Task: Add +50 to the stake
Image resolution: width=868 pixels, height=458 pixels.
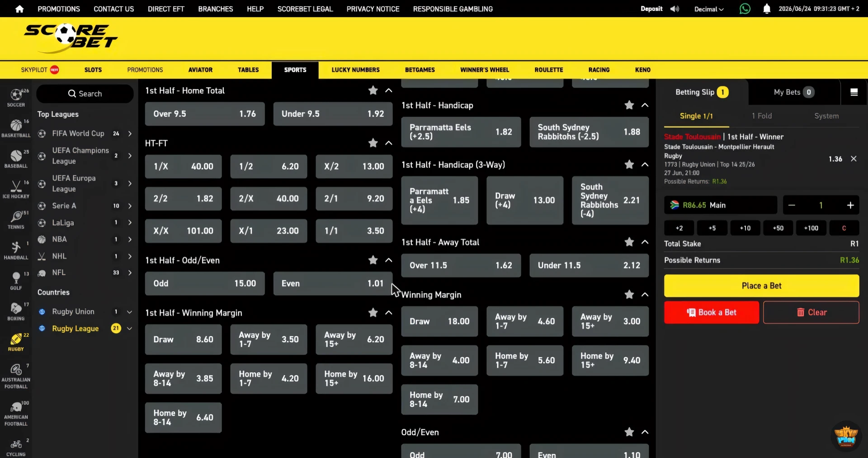Action: click(x=778, y=228)
